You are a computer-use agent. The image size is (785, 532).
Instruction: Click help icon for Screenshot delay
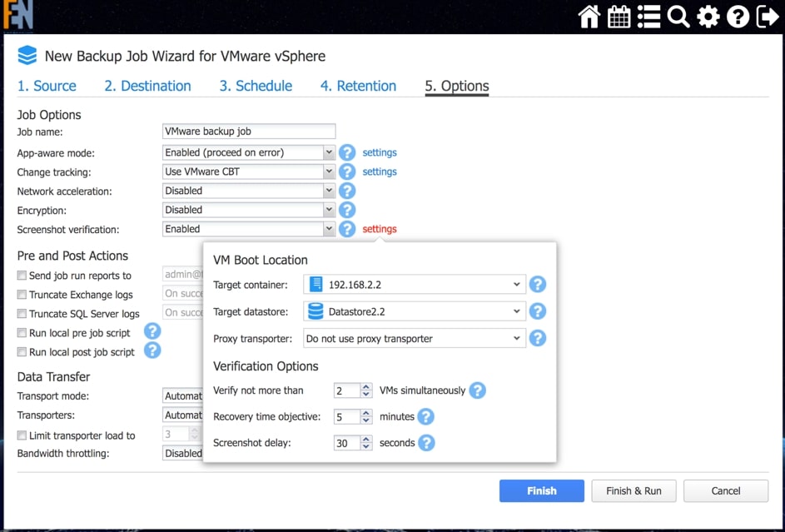pos(426,443)
